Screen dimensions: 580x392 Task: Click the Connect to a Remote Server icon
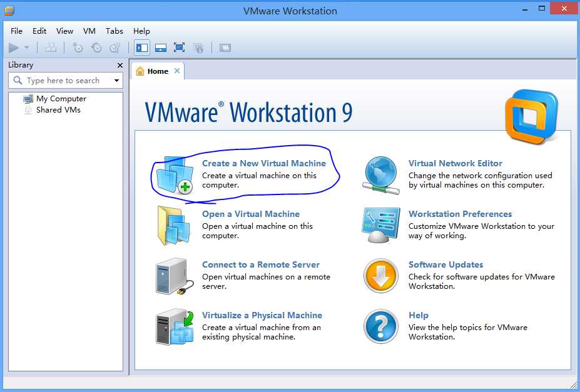pos(171,276)
